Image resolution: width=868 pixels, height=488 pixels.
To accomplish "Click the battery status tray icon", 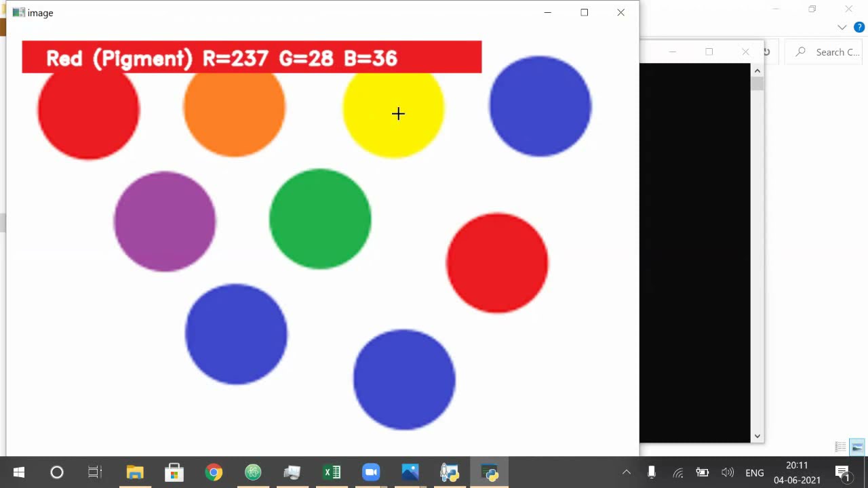I will click(703, 472).
